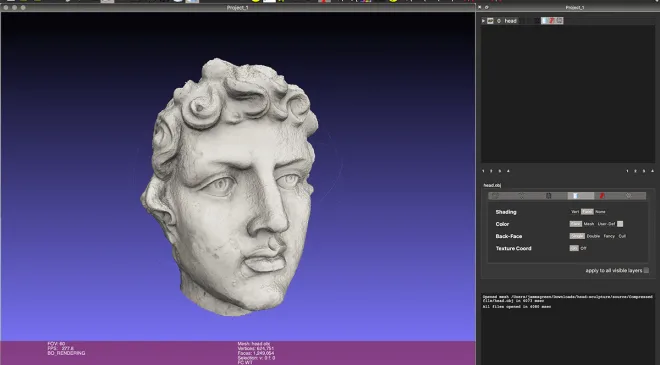This screenshot has height=365, width=660.
Task: Set Shading to Face
Action: click(587, 212)
